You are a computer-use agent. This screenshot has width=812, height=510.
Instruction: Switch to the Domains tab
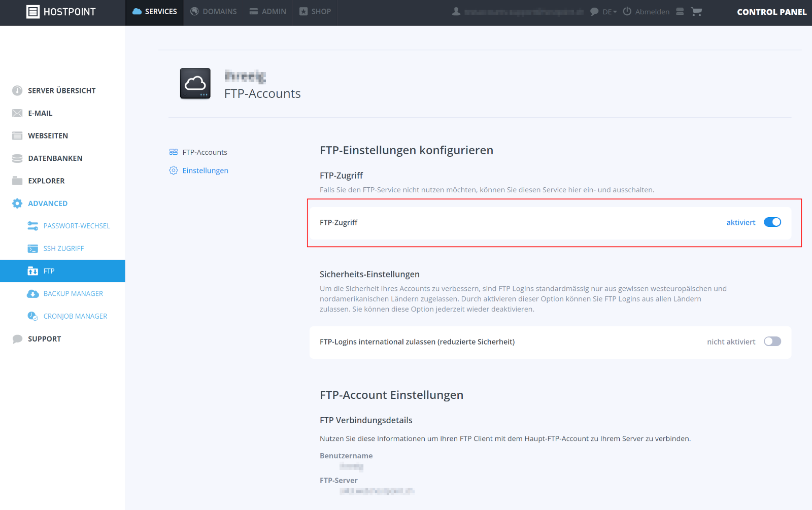pos(213,12)
